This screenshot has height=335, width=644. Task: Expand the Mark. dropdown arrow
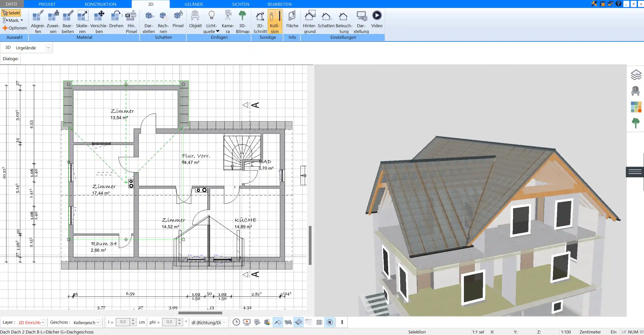(22, 20)
